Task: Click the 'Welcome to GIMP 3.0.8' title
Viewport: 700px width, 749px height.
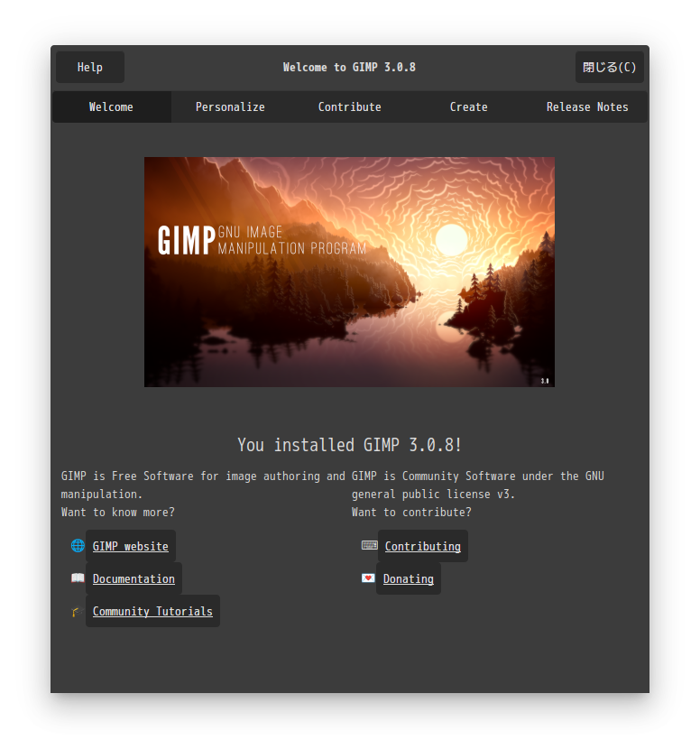Action: 349,68
